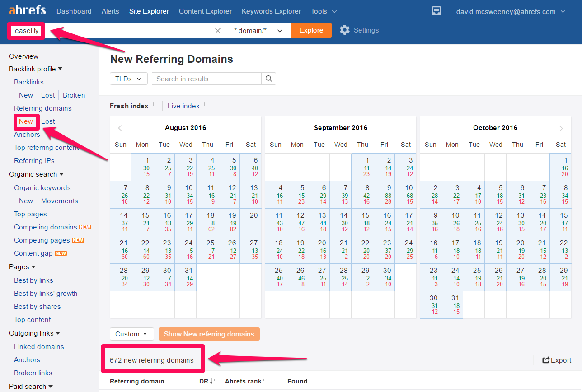Click the magnifier search icon in results
Viewport: 582px width, 392px height.
(x=269, y=79)
